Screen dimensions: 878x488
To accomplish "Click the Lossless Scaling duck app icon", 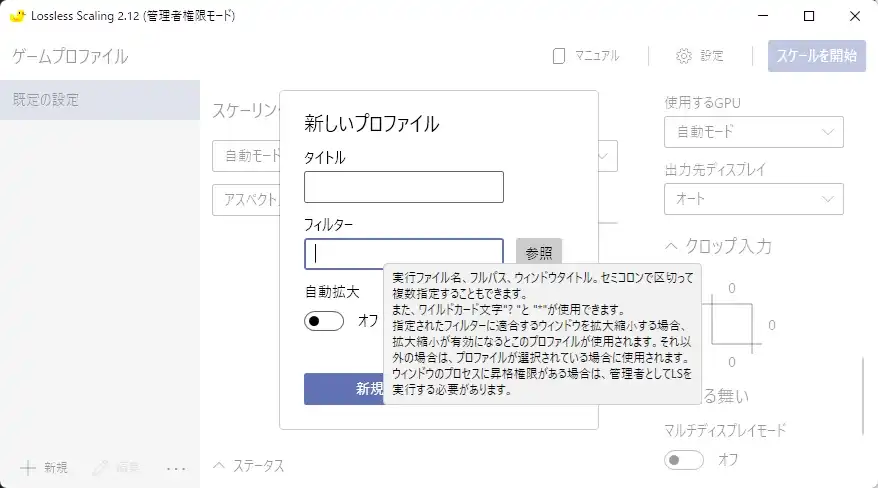I will coord(16,16).
